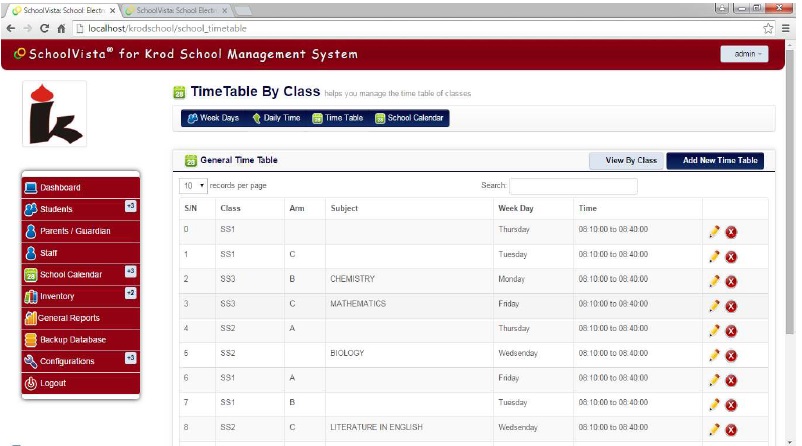Viewport: 802px width, 446px height.
Task: Go to Dashboard in the sidebar
Action: (80, 188)
